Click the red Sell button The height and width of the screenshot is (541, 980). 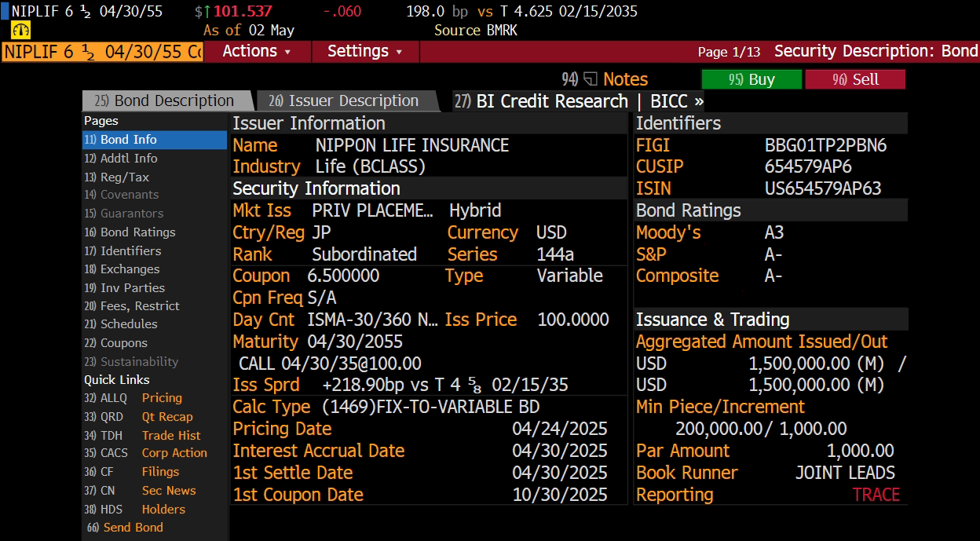(855, 79)
